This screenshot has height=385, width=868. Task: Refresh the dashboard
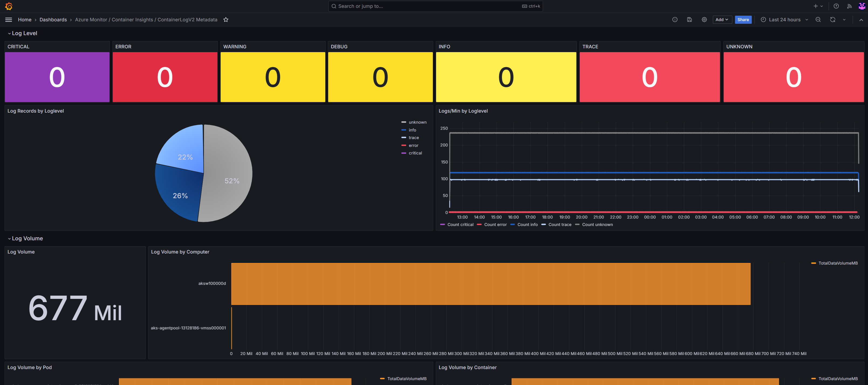coord(833,19)
